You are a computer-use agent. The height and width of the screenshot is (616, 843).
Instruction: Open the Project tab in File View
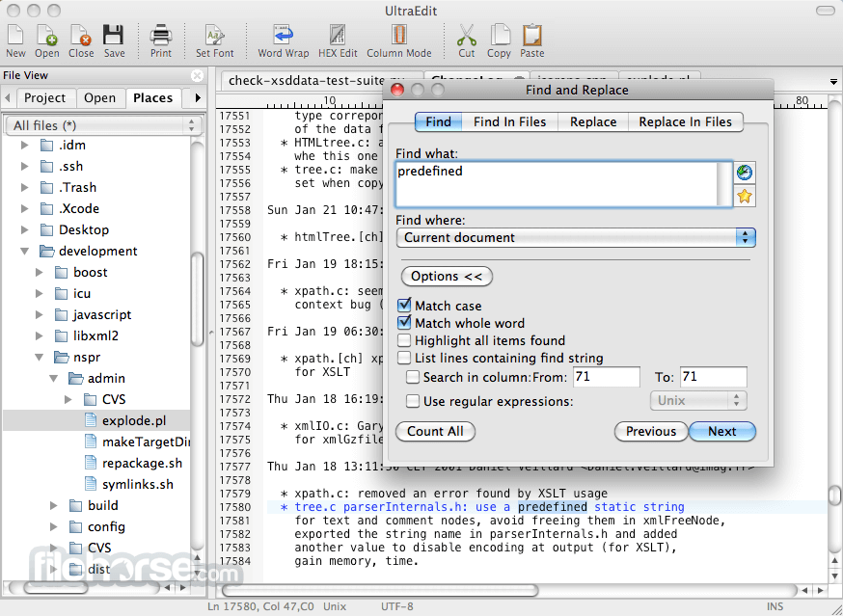[44, 97]
